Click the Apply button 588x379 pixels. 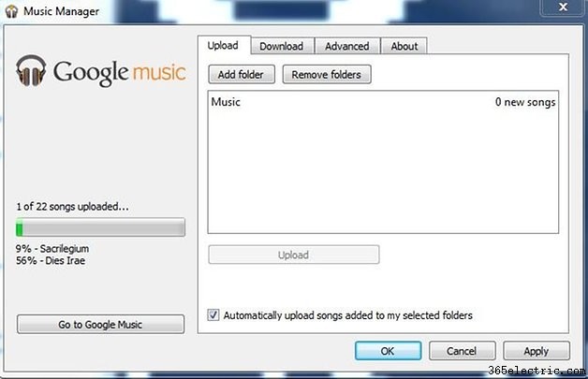pos(537,351)
